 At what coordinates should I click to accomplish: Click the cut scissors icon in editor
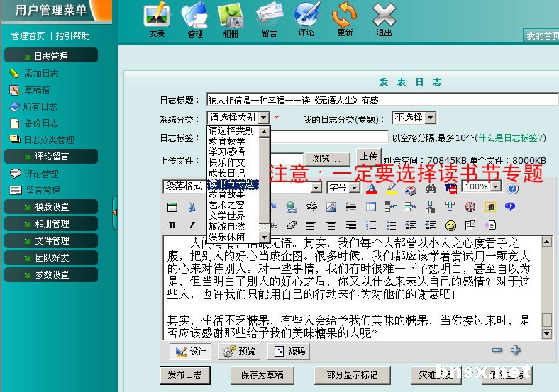[x=192, y=207]
